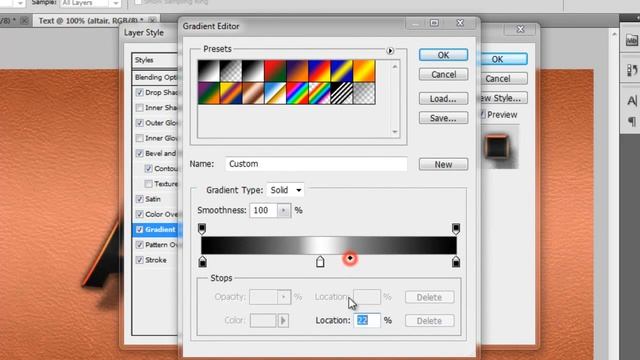Open the Gradient Type dropdown
Screen dimensions: 640x360
(x=285, y=190)
